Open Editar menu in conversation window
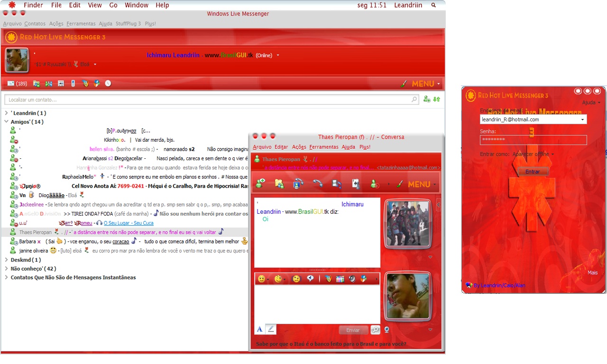The height and width of the screenshot is (364, 607). click(x=281, y=147)
